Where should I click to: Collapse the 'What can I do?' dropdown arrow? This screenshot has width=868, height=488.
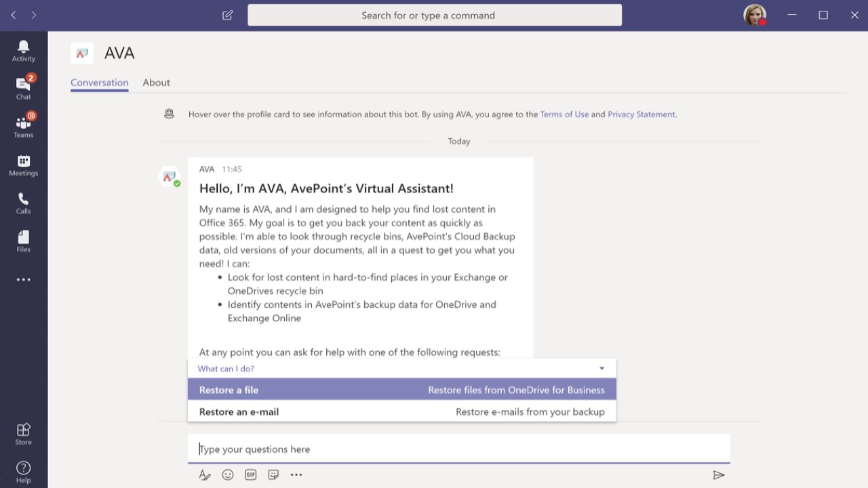pyautogui.click(x=601, y=369)
